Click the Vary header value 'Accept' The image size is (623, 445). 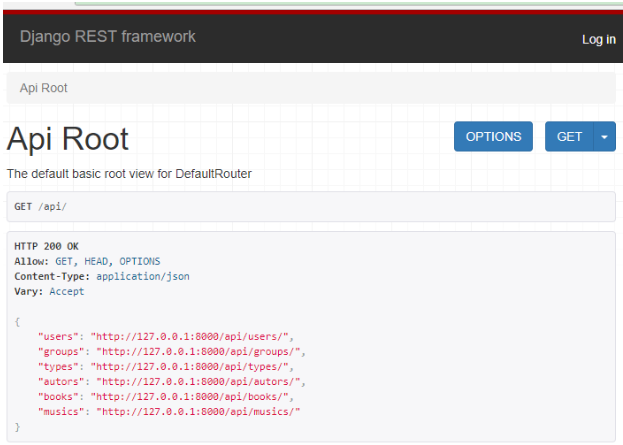click(67, 292)
